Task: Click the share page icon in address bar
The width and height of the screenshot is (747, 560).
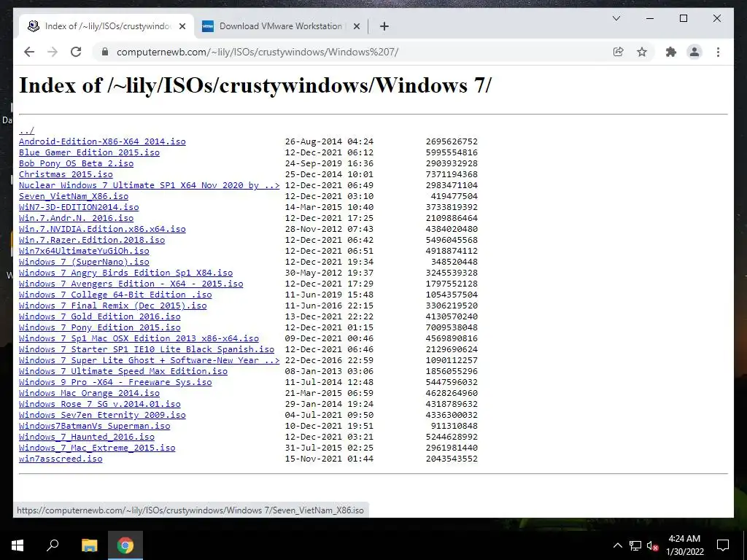Action: click(x=618, y=52)
